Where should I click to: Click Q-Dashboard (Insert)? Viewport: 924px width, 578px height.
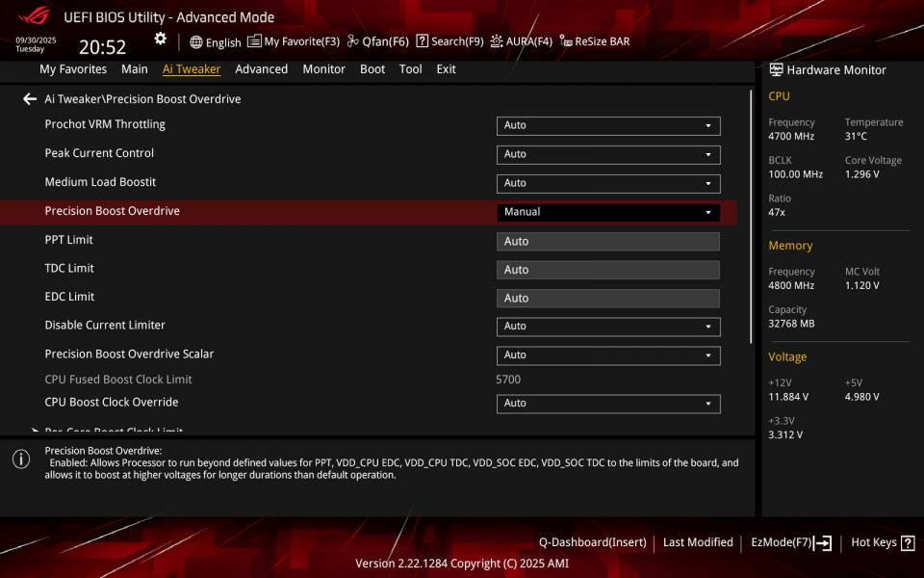(x=594, y=541)
